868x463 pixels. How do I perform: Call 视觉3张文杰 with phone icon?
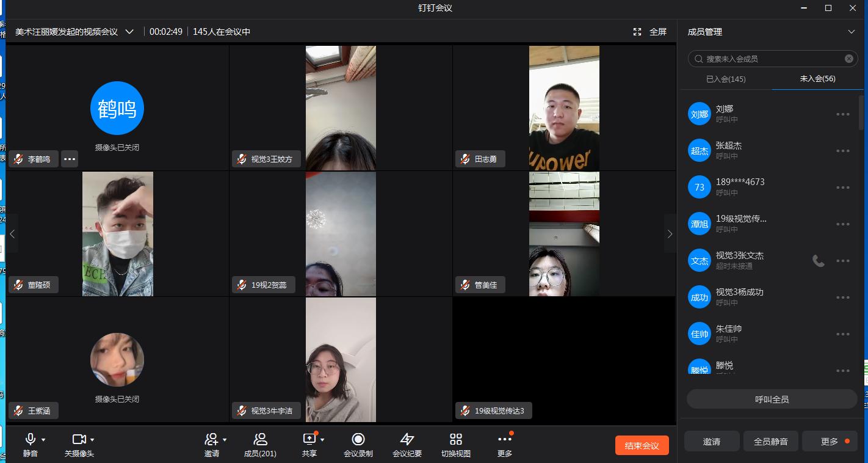(x=818, y=261)
